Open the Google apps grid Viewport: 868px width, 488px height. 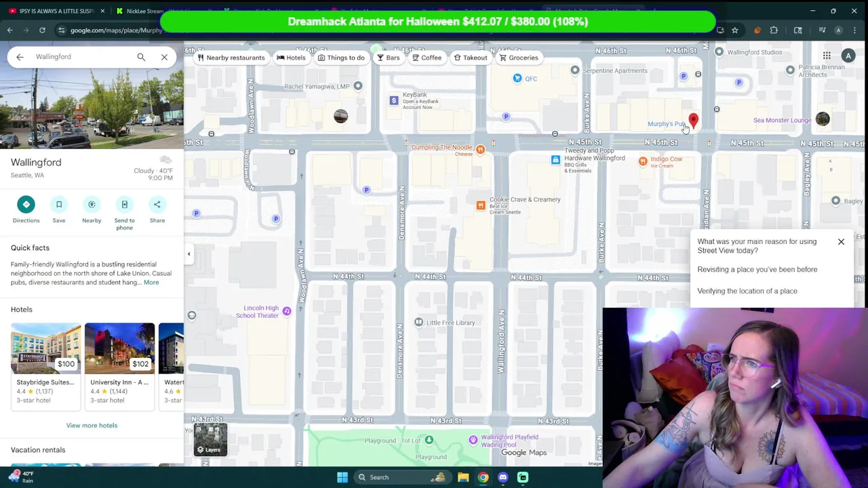coord(827,56)
